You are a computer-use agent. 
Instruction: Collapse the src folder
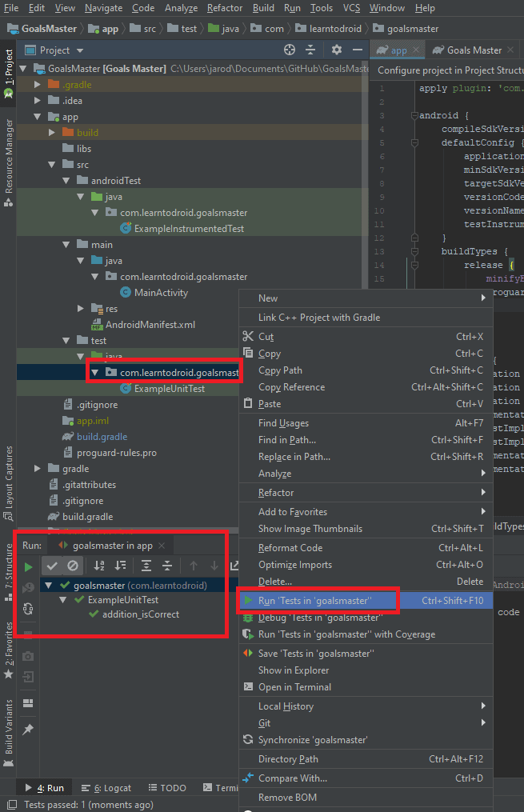pos(52,165)
